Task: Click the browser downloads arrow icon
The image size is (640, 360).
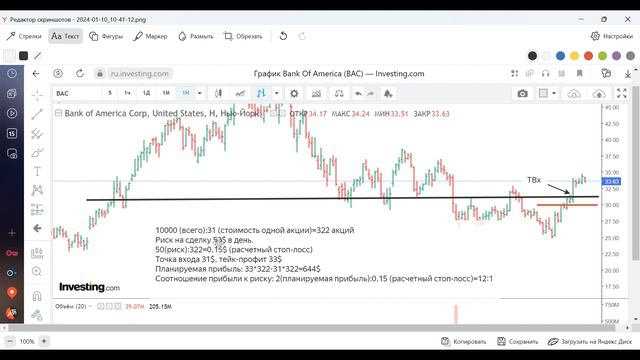Action: click(x=628, y=73)
